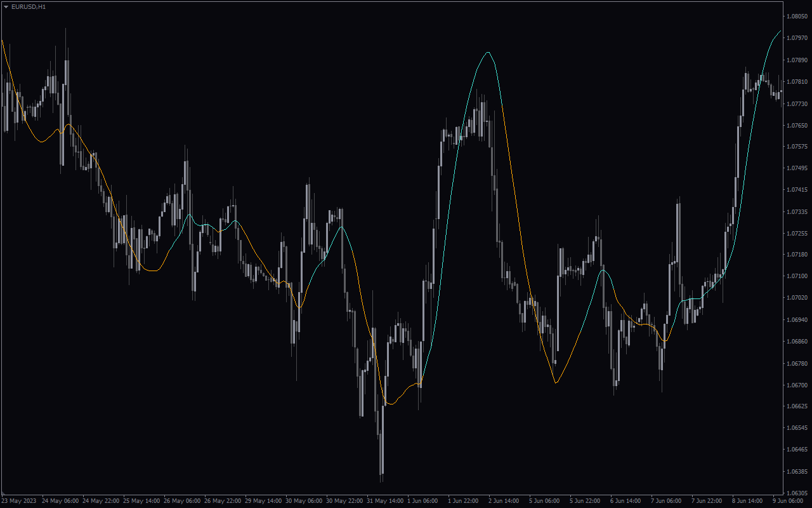
Task: Click the 1.07970 price label
Action: (797, 38)
